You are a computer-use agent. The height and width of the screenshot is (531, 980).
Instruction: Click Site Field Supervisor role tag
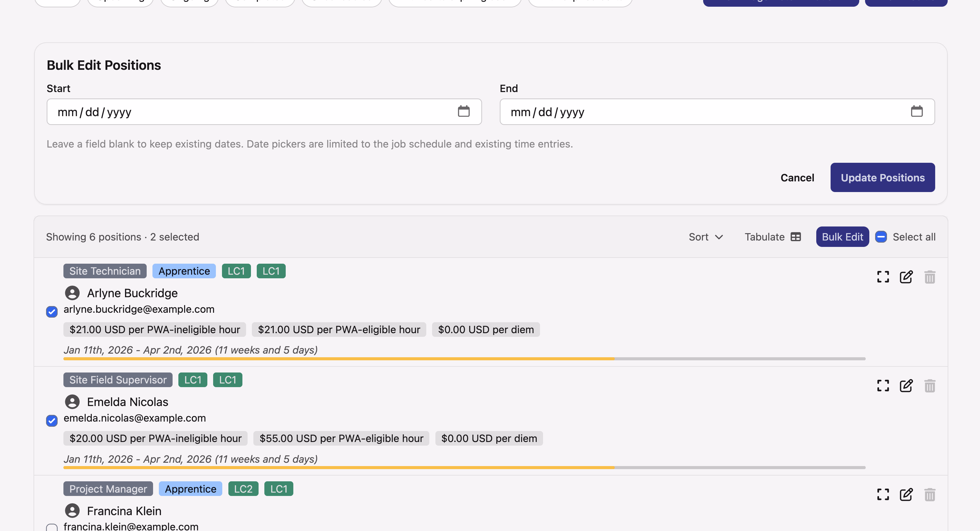point(118,380)
